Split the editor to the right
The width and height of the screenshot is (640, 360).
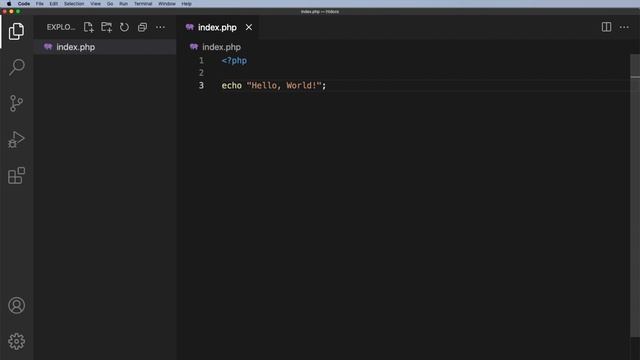pos(606,27)
